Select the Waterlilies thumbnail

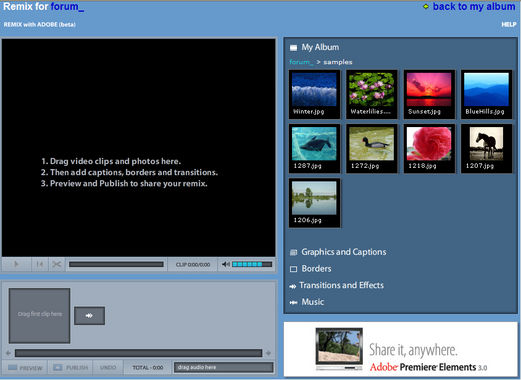click(372, 94)
